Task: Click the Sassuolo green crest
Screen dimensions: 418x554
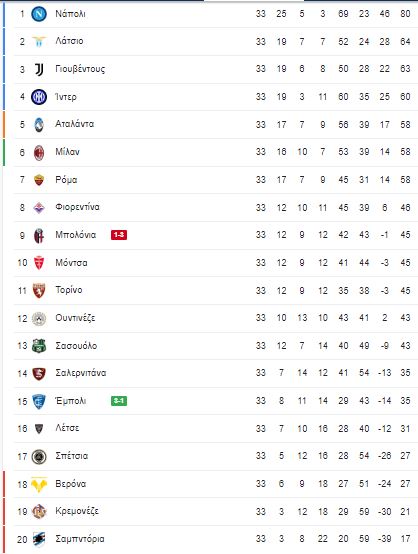Action: [39, 346]
